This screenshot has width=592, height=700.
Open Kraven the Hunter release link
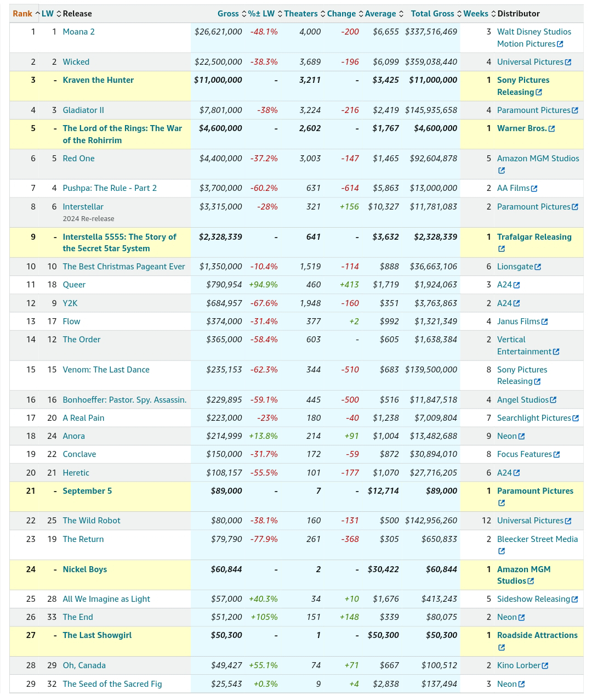click(x=98, y=80)
